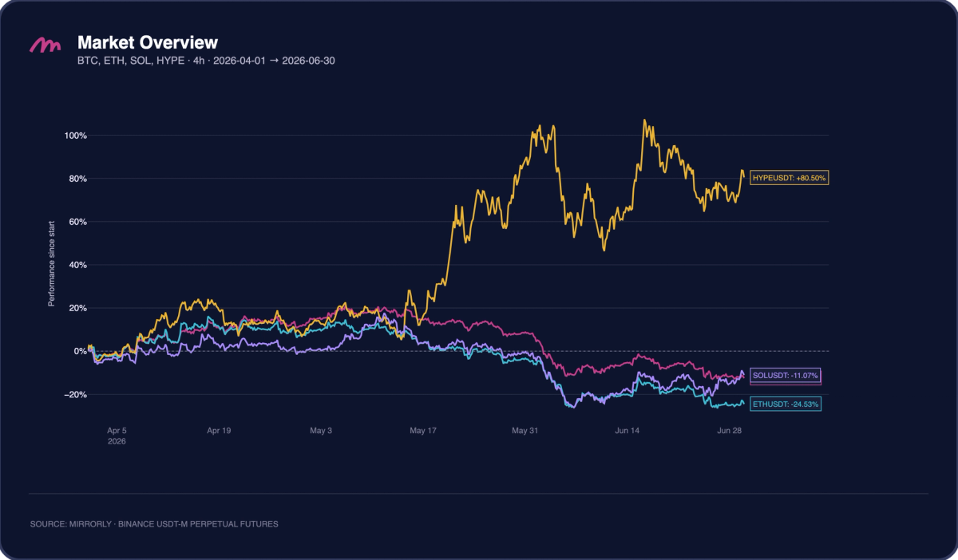Click the 20% y-axis tick label
Viewport: 958px width, 560px height.
tap(78, 308)
